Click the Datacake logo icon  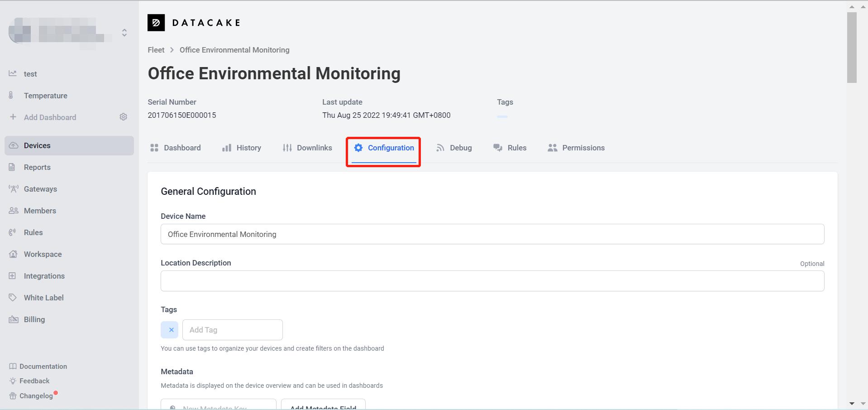pyautogui.click(x=156, y=23)
